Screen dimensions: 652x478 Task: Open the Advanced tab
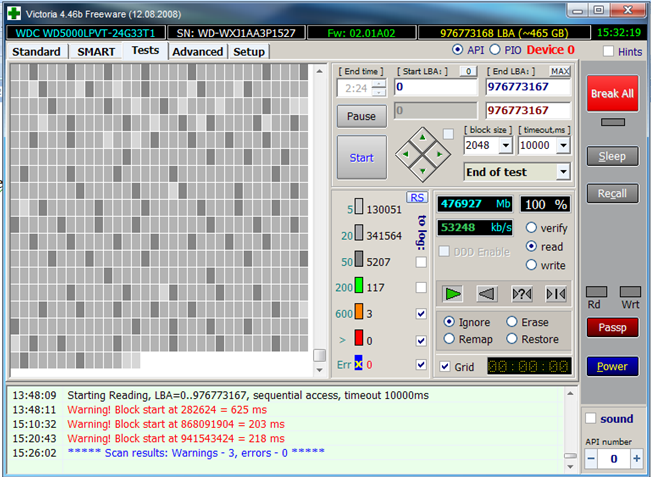click(x=198, y=52)
